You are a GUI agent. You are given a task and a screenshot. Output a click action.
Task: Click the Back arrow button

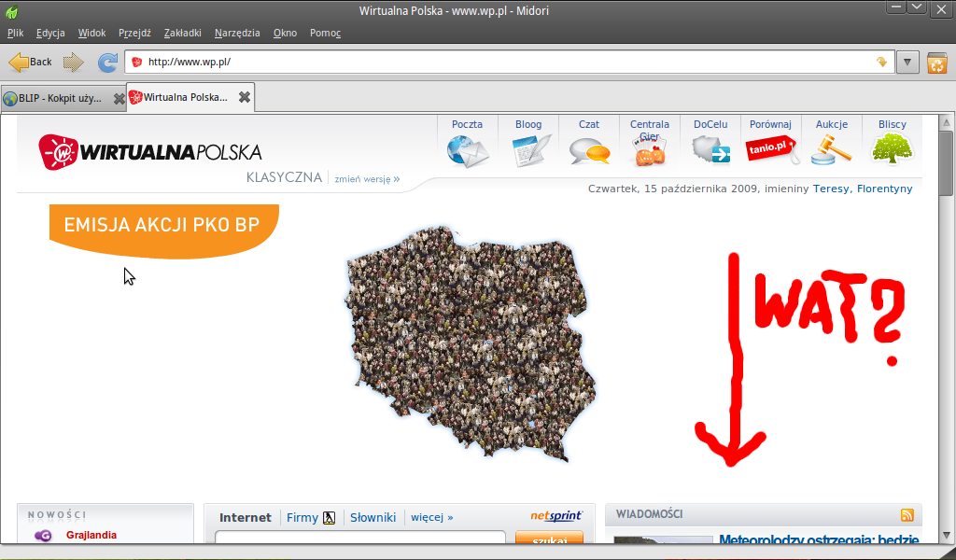(x=30, y=63)
